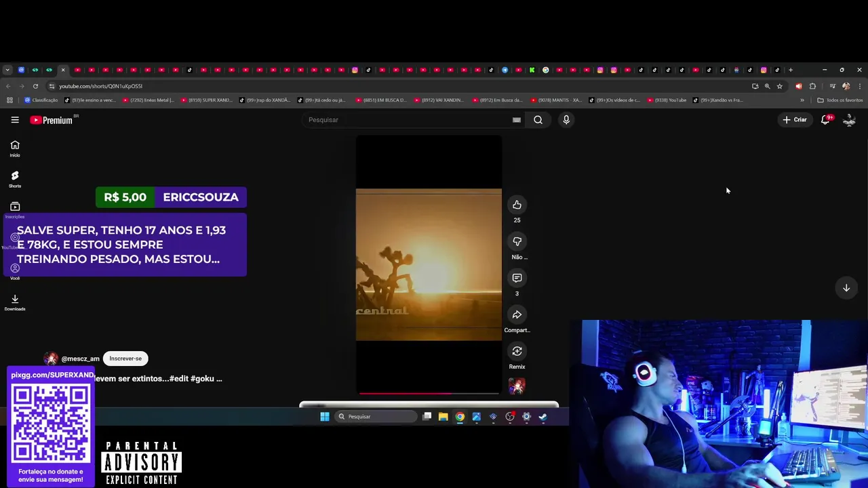This screenshot has height=488, width=868.
Task: Click the Criar button
Action: 794,120
